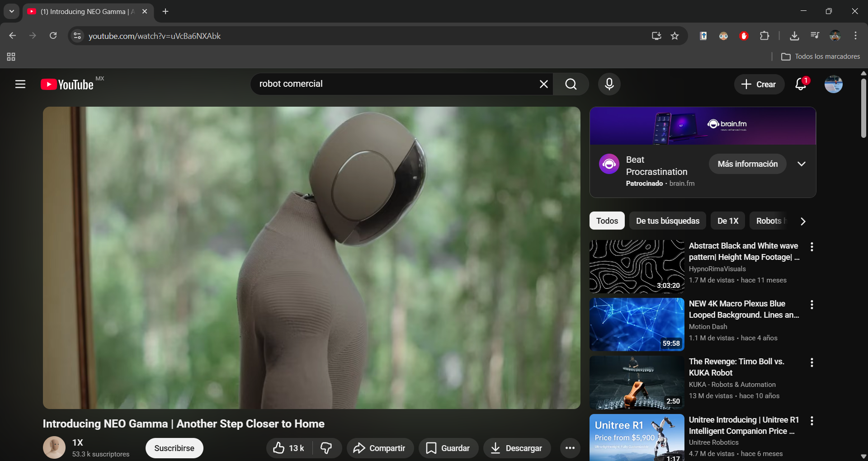
Task: Go back with the browser back arrow
Action: tap(13, 36)
